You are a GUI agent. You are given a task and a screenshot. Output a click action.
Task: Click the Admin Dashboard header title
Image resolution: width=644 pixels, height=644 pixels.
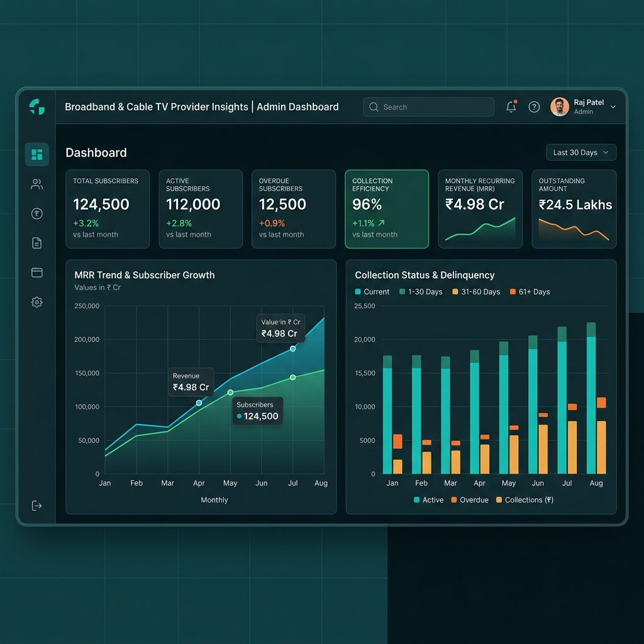pos(297,107)
